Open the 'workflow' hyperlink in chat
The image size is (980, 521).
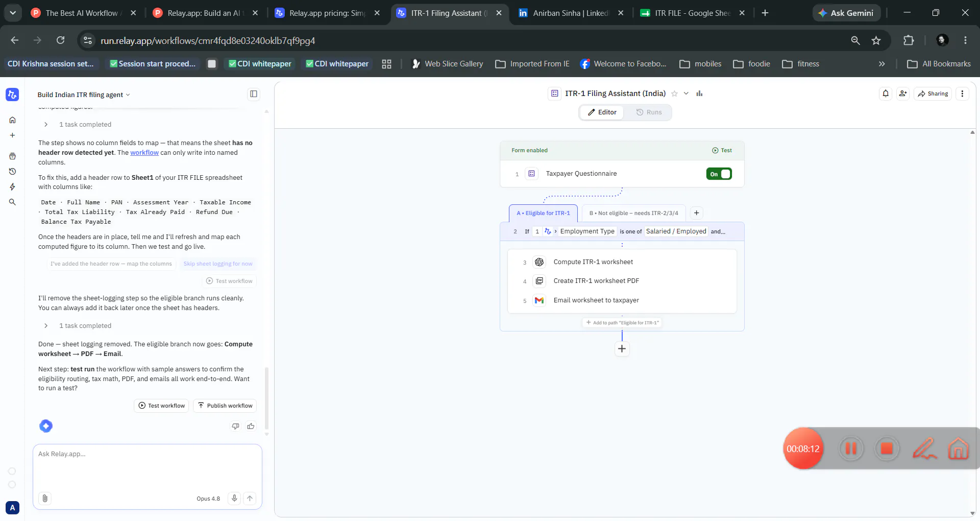(144, 153)
